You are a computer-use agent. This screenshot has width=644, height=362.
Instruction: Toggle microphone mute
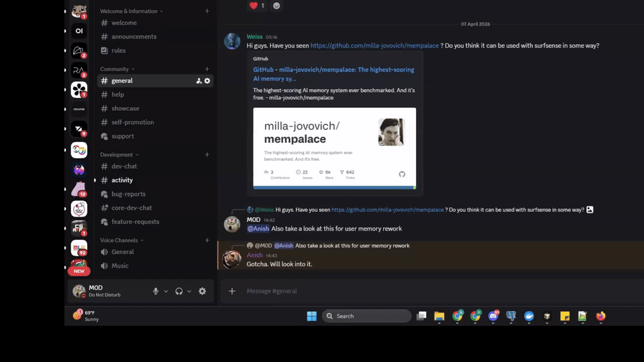[156, 291]
